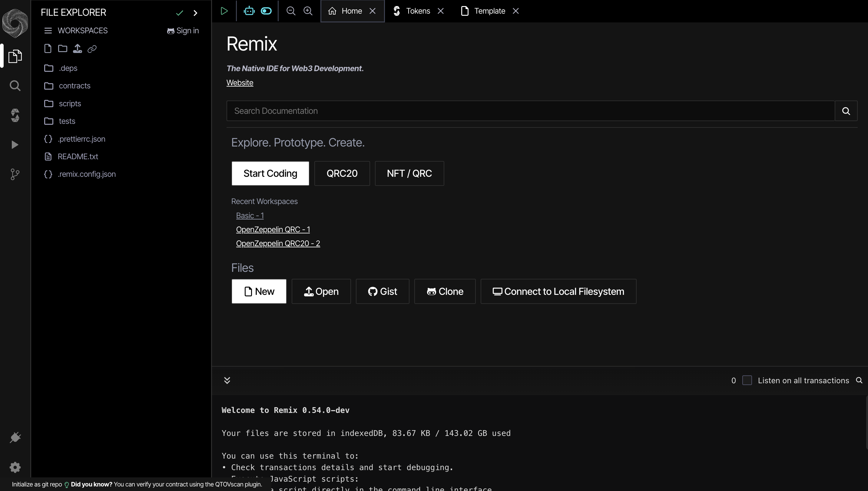Zoom in the editor with the magnifier-plus icon
Viewport: 868px width, 491px height.
point(308,11)
